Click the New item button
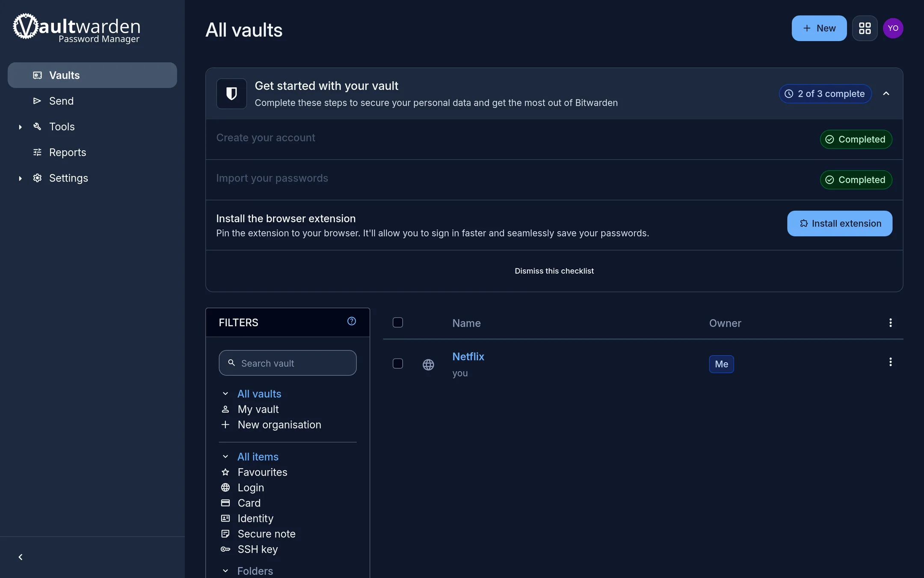Image resolution: width=924 pixels, height=578 pixels. point(819,28)
